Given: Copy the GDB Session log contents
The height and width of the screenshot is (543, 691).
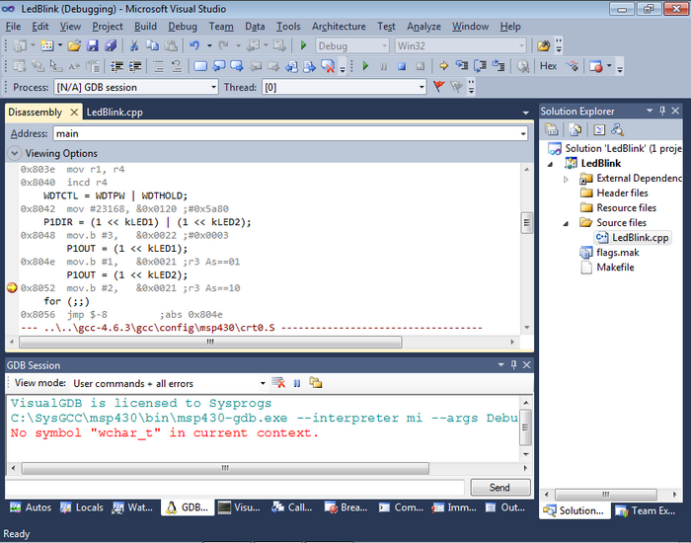Looking at the screenshot, I should click(x=316, y=383).
